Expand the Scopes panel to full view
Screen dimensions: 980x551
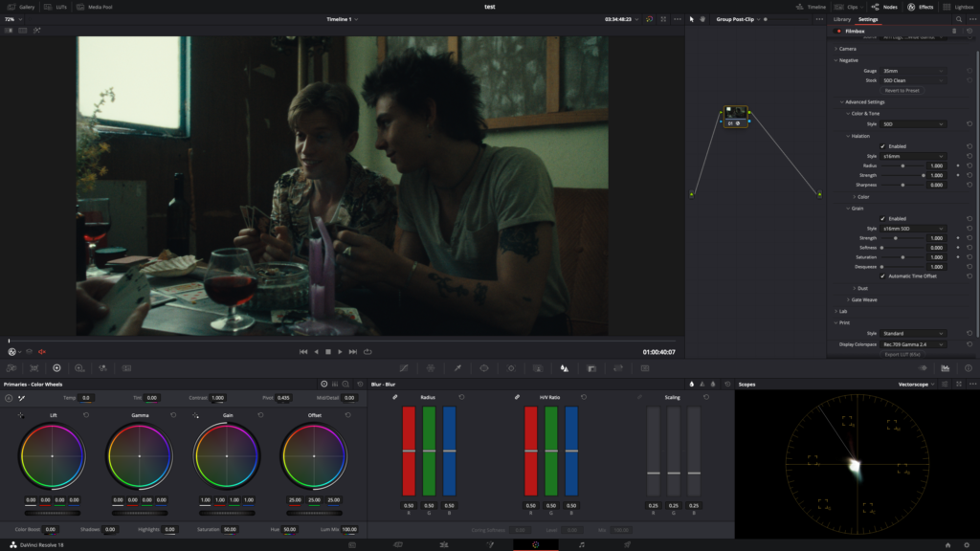pyautogui.click(x=959, y=385)
